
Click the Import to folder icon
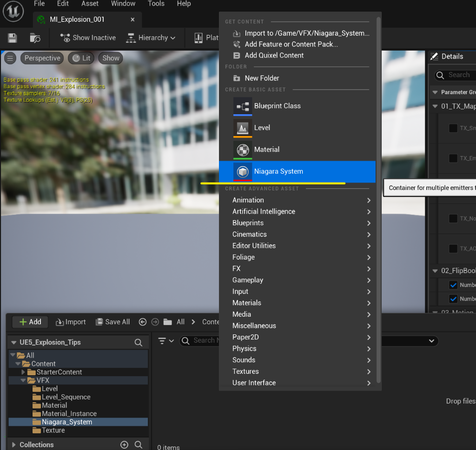[237, 33]
